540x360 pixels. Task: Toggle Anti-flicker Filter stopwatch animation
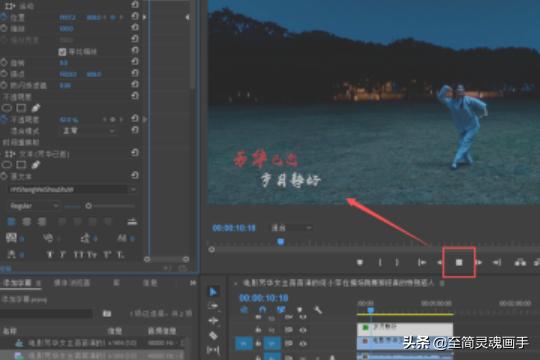coord(4,85)
